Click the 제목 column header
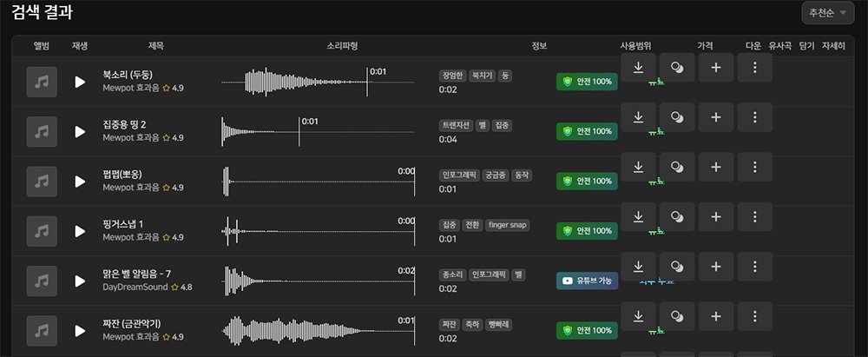The image size is (868, 357). pos(155,46)
